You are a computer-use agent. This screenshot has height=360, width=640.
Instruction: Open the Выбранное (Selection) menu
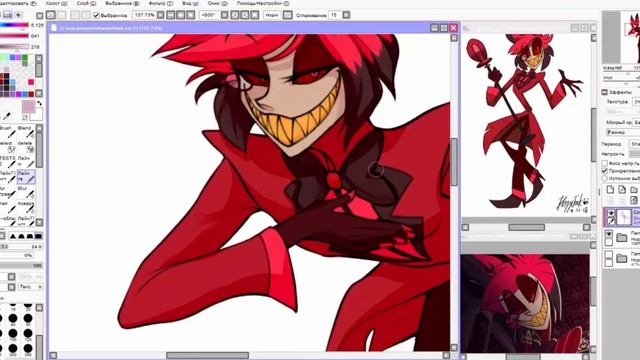click(122, 3)
